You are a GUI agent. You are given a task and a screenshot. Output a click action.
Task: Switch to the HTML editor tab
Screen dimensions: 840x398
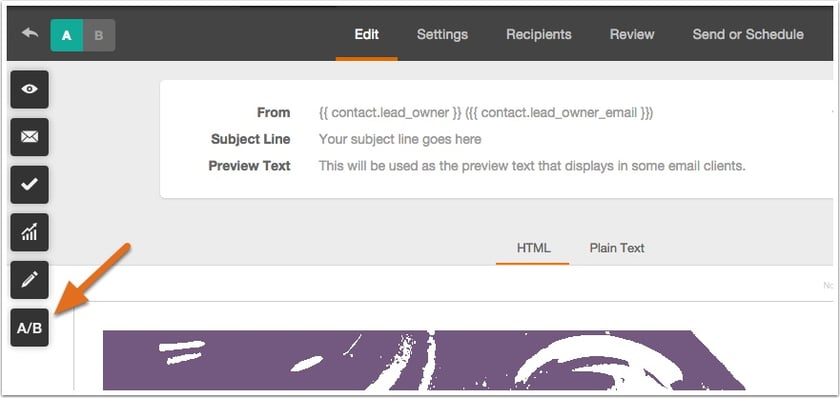[x=533, y=249]
